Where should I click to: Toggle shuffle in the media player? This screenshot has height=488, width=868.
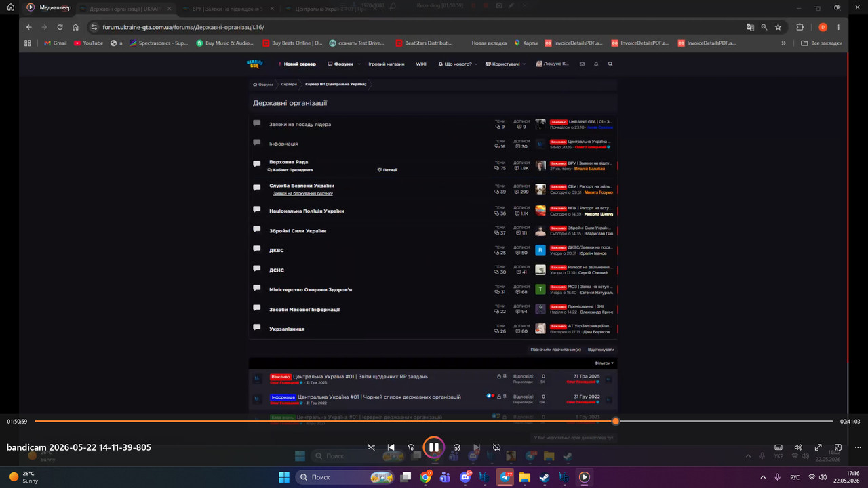point(371,447)
